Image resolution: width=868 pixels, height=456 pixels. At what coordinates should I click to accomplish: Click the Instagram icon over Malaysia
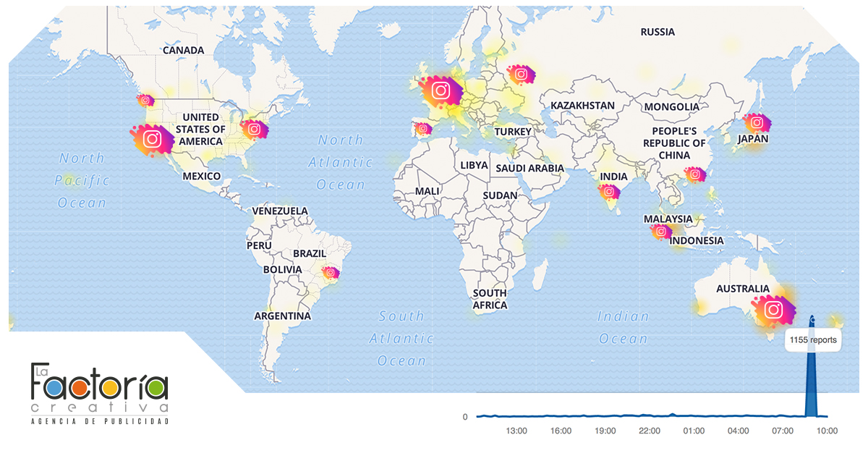coord(660,232)
